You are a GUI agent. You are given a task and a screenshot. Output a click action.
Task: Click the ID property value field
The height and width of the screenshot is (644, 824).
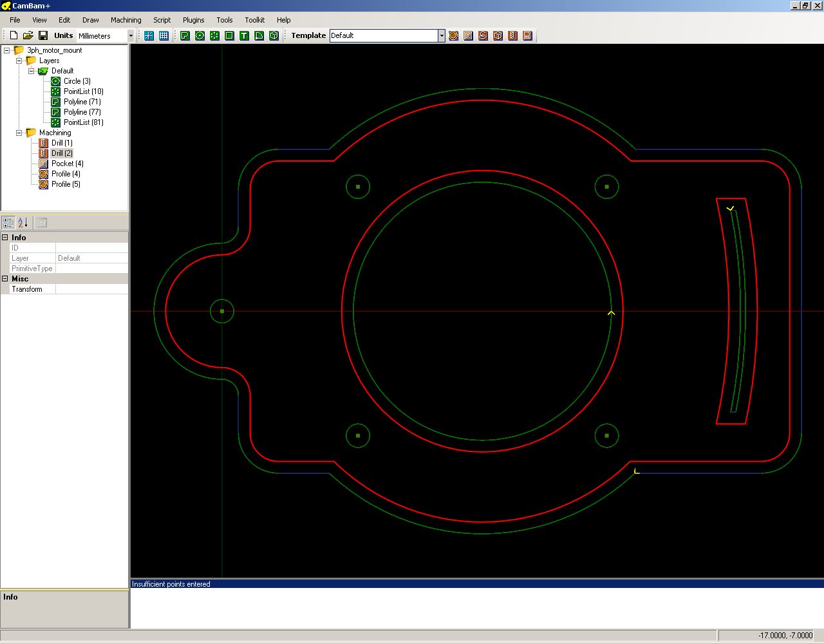[91, 248]
